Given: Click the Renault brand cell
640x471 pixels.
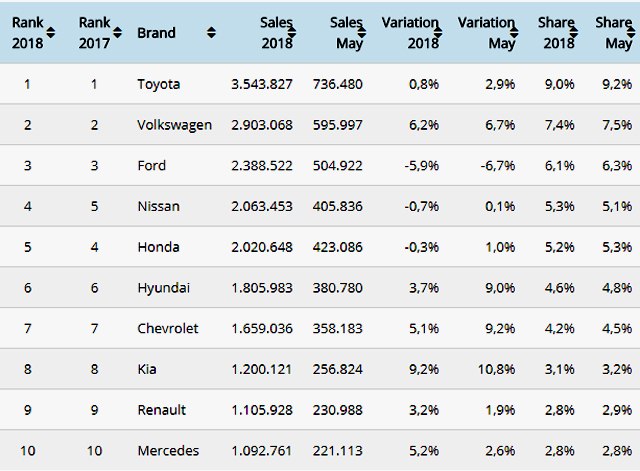Looking at the screenshot, I should click(161, 409).
